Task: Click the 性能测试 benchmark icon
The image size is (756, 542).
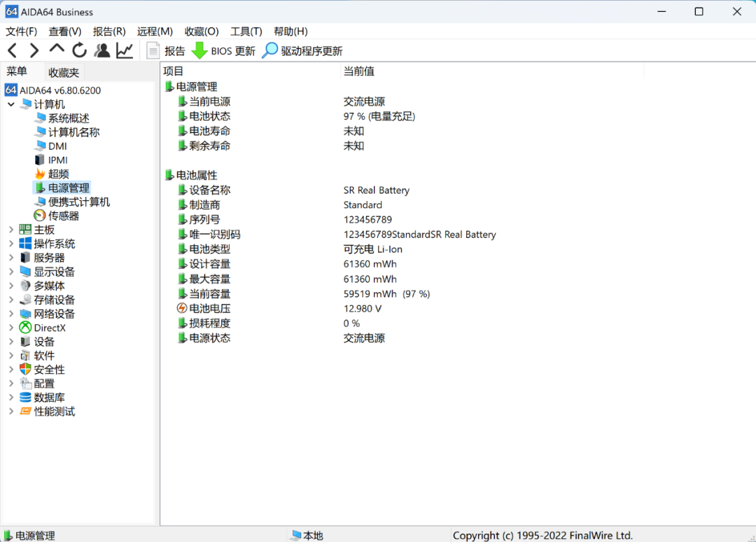Action: point(25,411)
